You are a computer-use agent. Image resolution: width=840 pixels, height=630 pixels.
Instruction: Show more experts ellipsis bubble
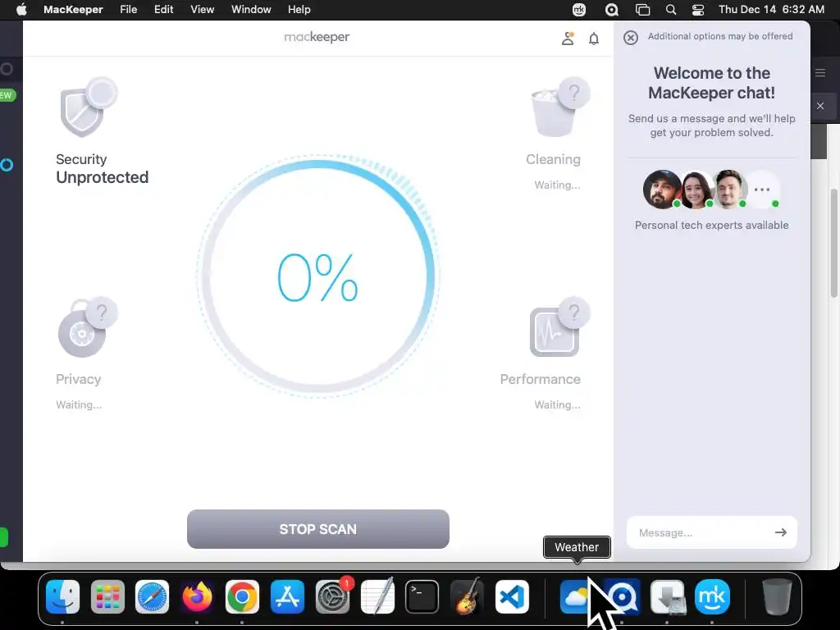click(x=763, y=189)
